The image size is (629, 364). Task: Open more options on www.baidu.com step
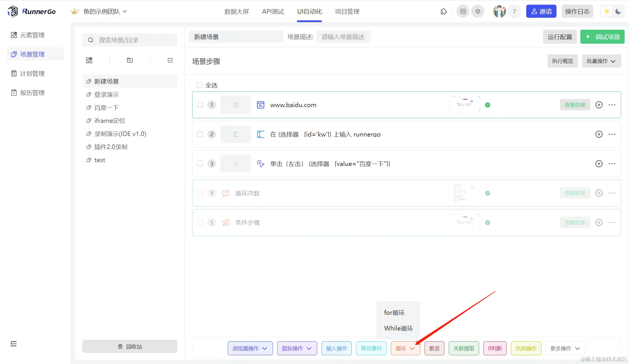click(612, 105)
